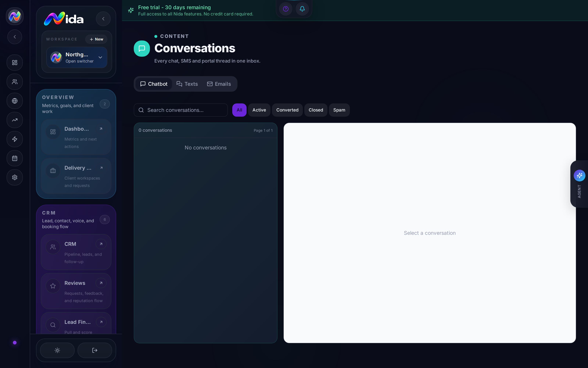588x368 pixels.
Task: Open Dashboard card arrow in Overview
Action: coord(101,129)
